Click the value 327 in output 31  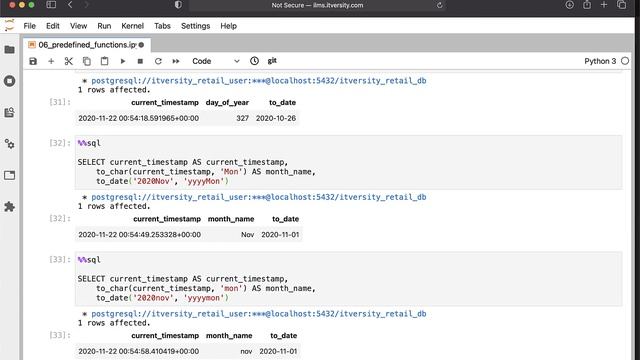point(242,118)
